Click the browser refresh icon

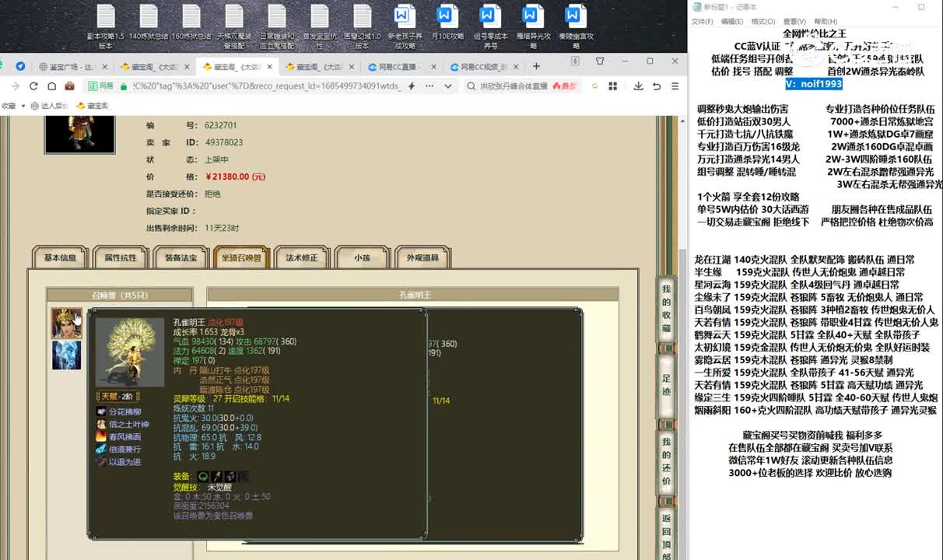tap(33, 86)
